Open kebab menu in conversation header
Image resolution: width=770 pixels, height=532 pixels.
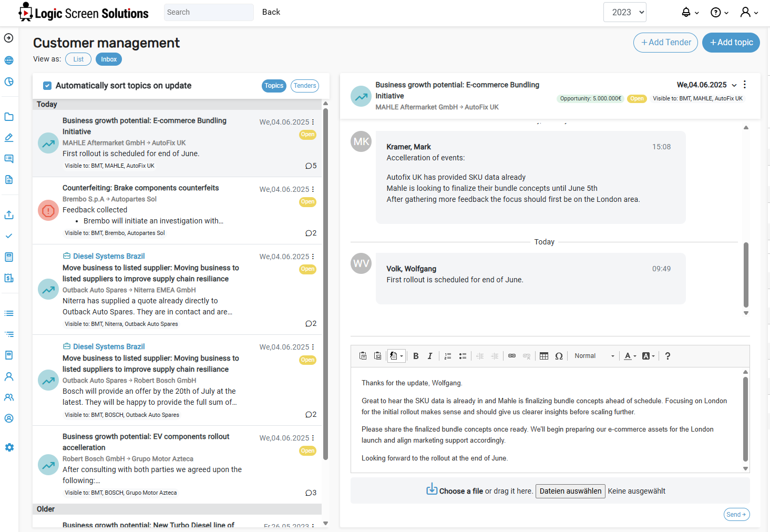[x=745, y=85]
